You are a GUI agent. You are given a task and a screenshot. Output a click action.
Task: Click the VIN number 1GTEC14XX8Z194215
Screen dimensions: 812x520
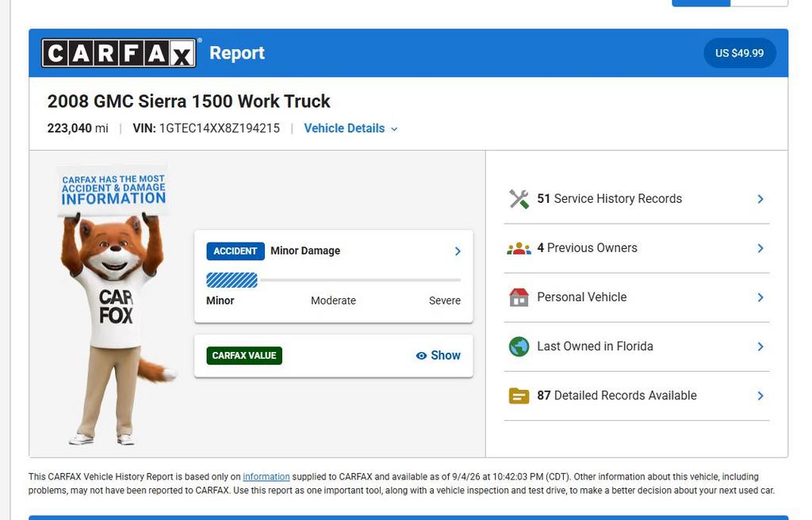pyautogui.click(x=219, y=128)
